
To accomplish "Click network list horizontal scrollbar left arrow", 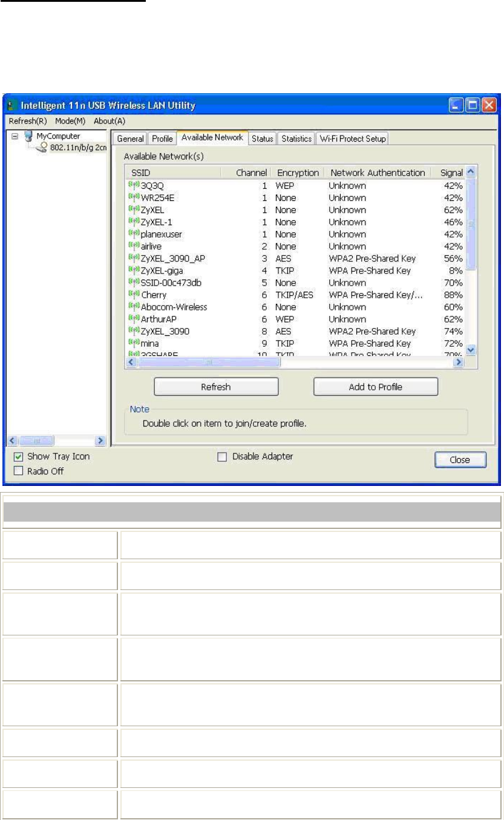I will (x=131, y=362).
